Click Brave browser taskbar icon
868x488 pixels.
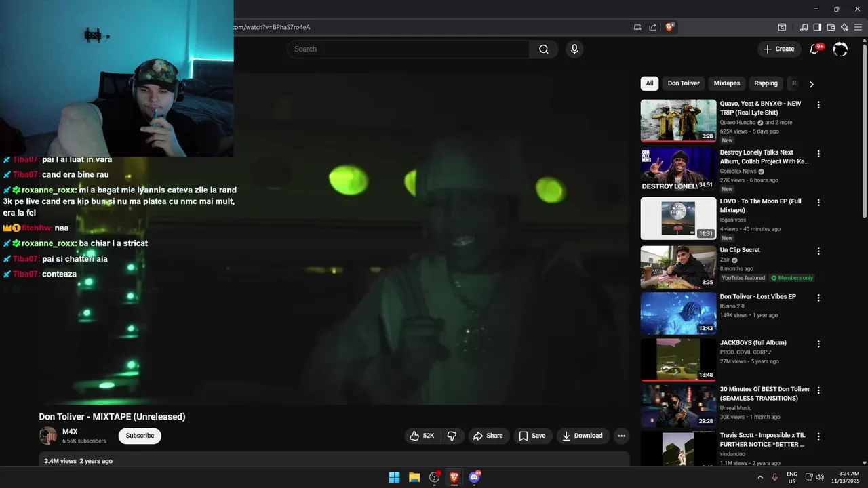click(x=454, y=477)
